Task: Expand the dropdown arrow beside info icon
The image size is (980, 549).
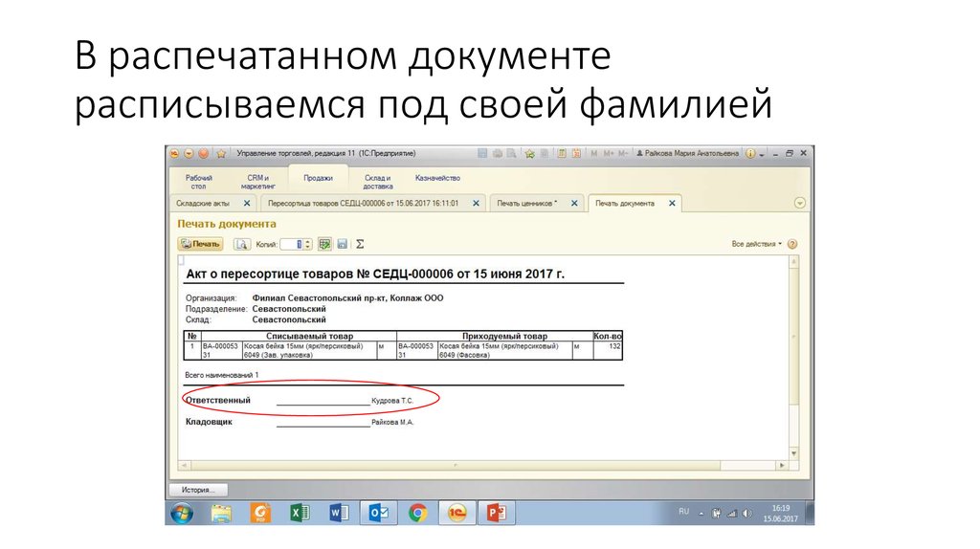Action: coord(761,154)
